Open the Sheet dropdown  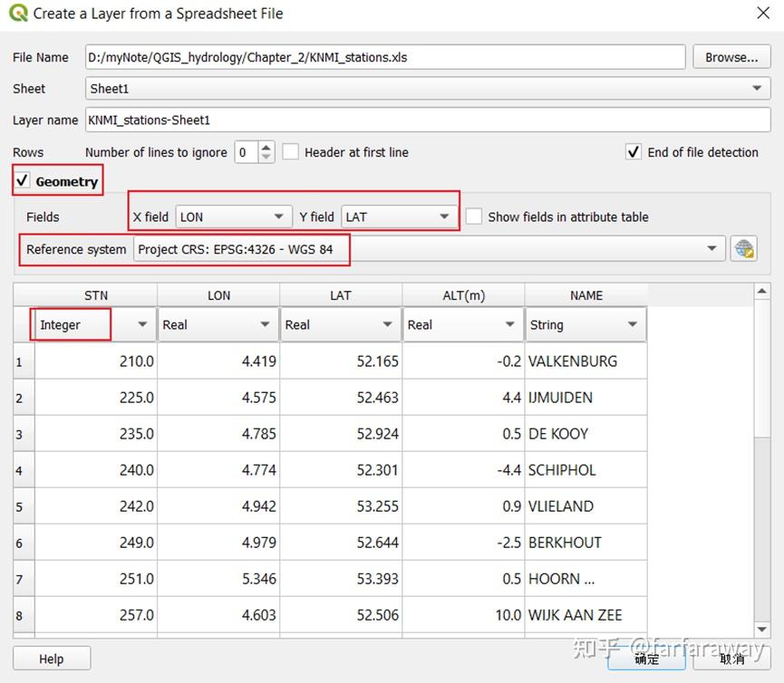[x=426, y=89]
